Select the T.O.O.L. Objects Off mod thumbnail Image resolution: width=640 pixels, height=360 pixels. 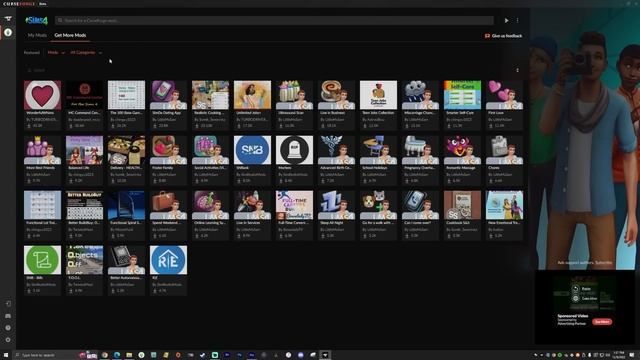[84, 260]
